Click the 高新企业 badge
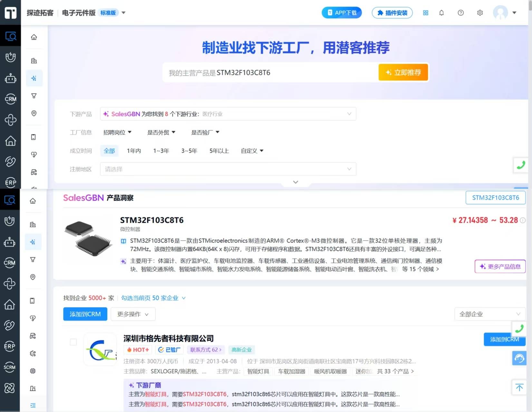The image size is (532, 412). coord(242,350)
